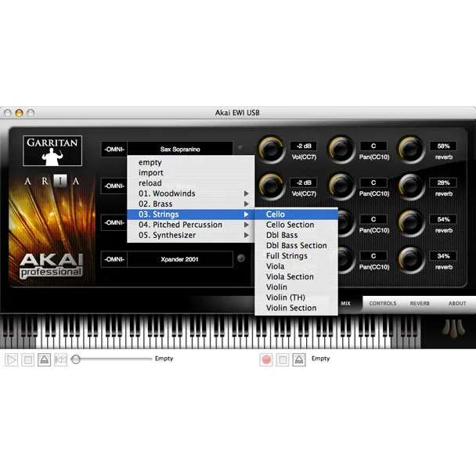Choose empty from the instrument menu
476x476 pixels.
191,162
